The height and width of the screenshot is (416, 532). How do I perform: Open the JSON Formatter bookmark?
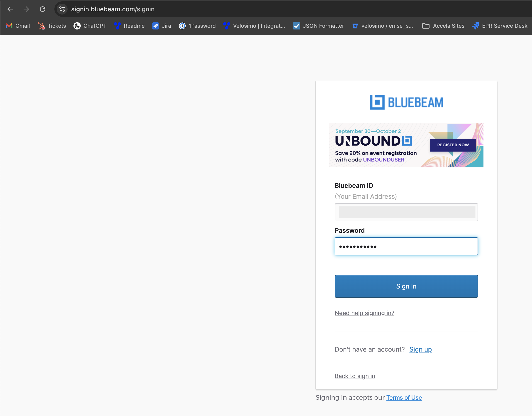pos(319,26)
